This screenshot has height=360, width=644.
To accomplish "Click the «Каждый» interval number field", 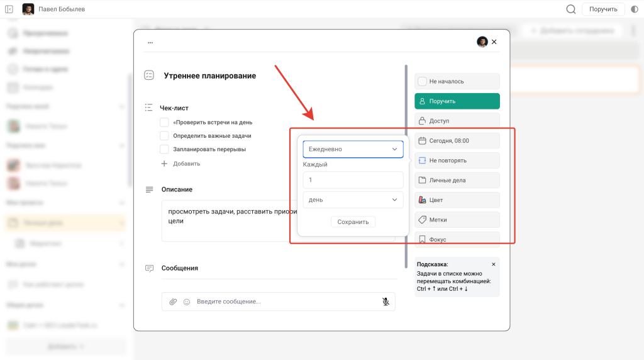I will point(353,180).
